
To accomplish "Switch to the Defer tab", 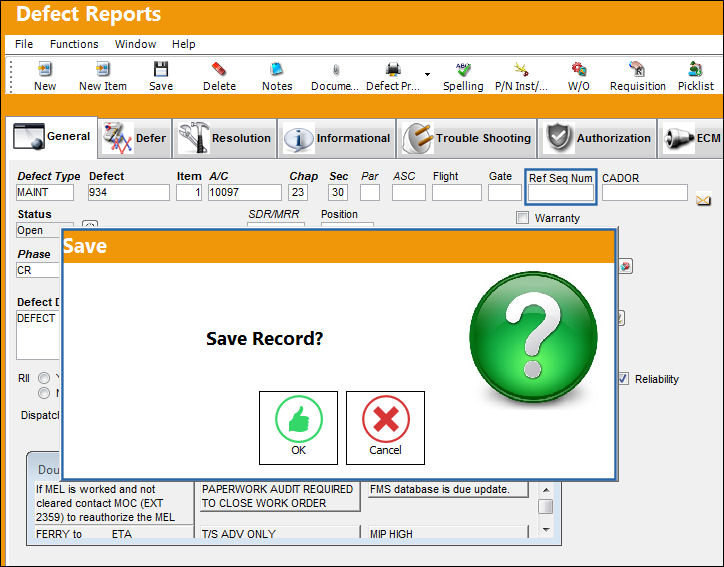I will [135, 138].
